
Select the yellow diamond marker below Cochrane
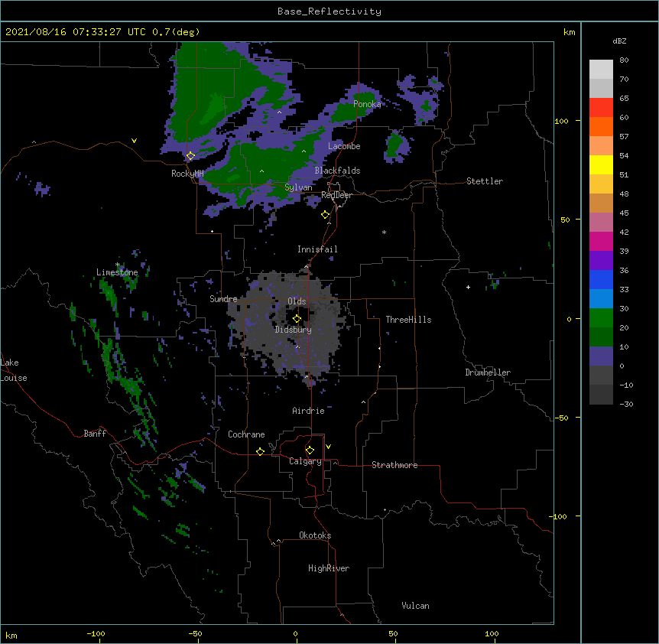point(260,451)
